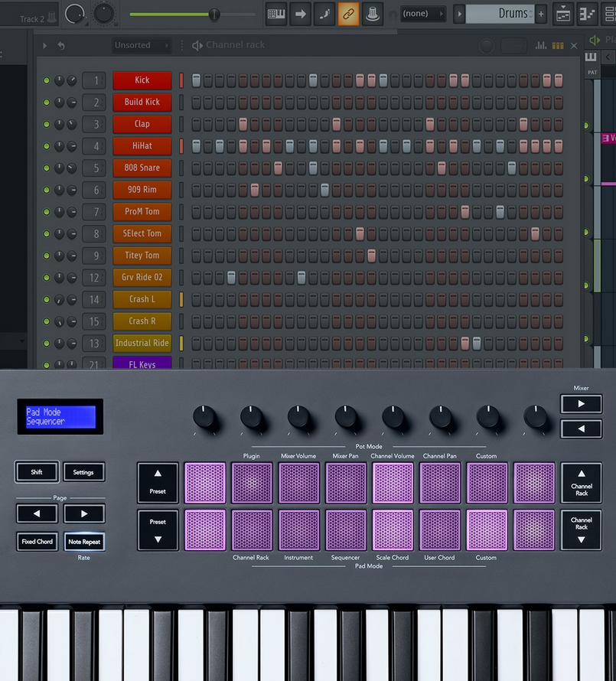
Task: Click the Note Repeat button
Action: 84,542
